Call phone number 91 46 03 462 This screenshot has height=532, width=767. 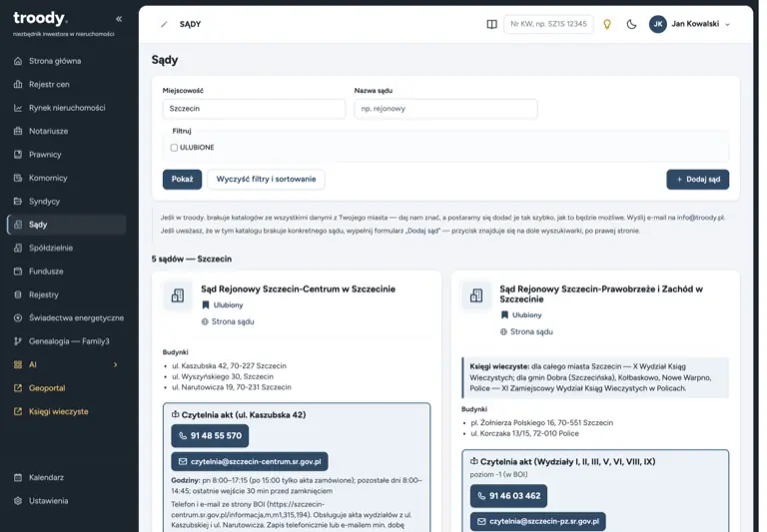(508, 496)
